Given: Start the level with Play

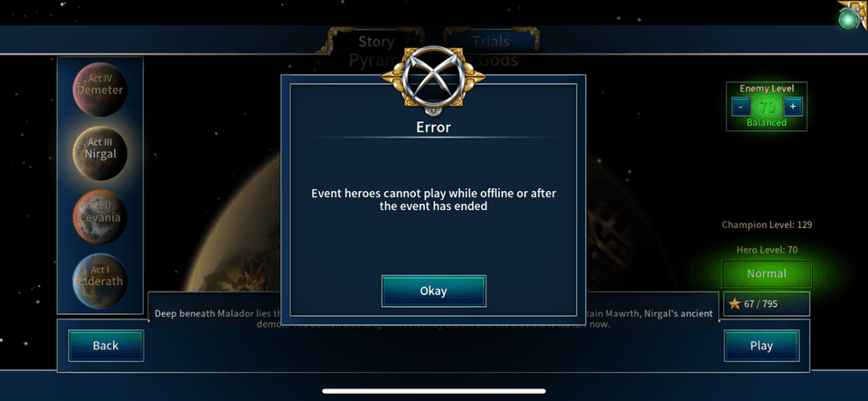Looking at the screenshot, I should pos(761,346).
